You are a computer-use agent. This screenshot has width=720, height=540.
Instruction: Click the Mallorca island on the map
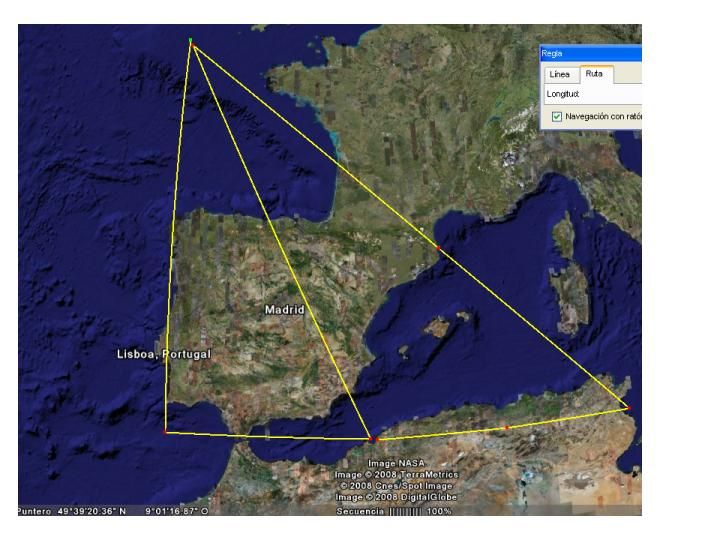pos(436,327)
